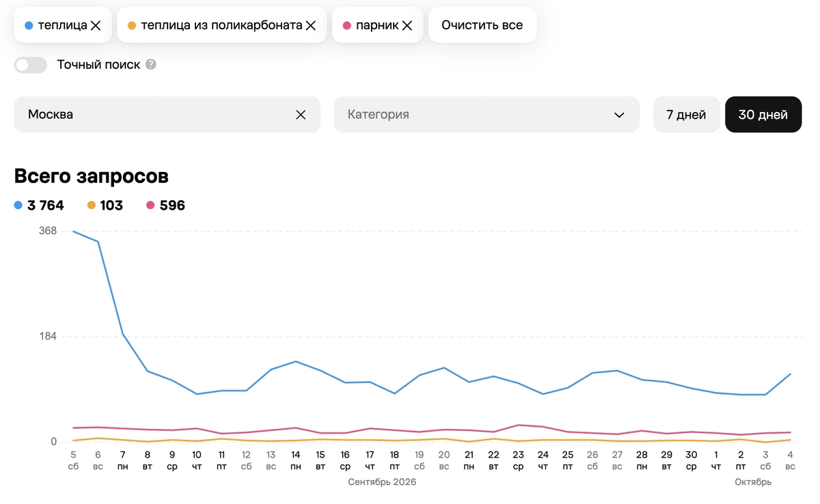Click the blue line point at 14 пн
The width and height of the screenshot is (820, 504).
point(296,361)
